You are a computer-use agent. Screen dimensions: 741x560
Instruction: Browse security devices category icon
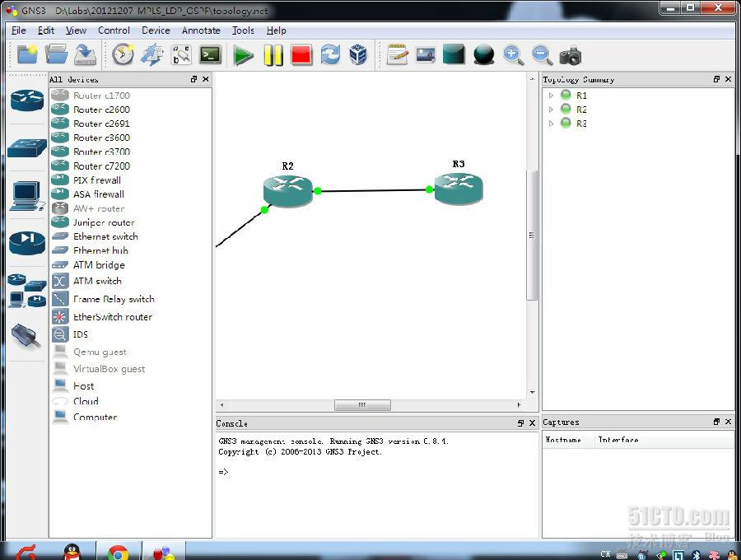pos(27,243)
